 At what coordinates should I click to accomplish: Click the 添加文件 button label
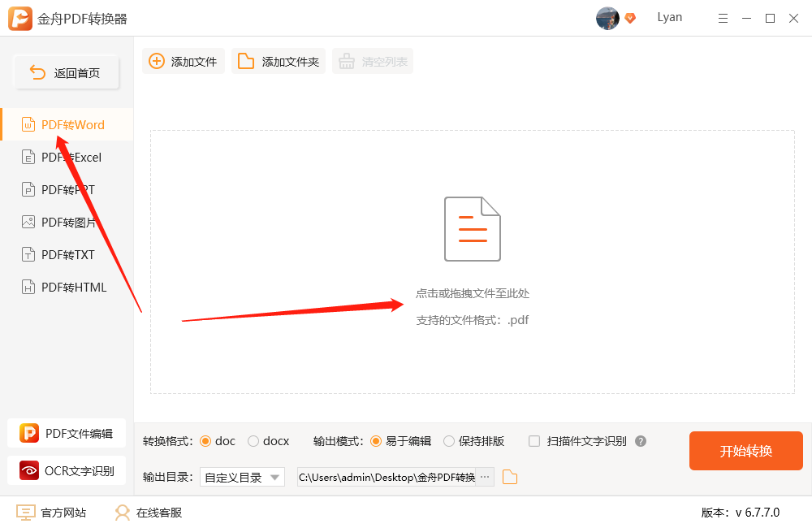coord(194,62)
